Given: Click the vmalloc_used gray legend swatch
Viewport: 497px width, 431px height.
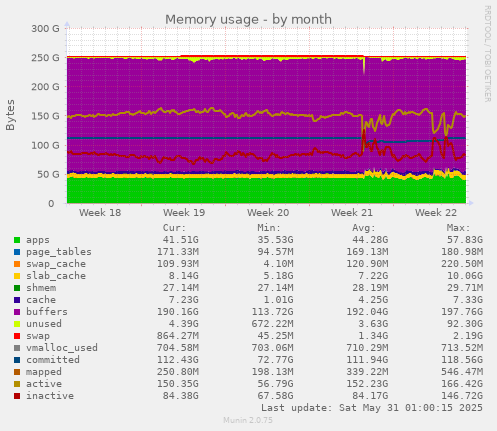Looking at the screenshot, I should (x=17, y=348).
